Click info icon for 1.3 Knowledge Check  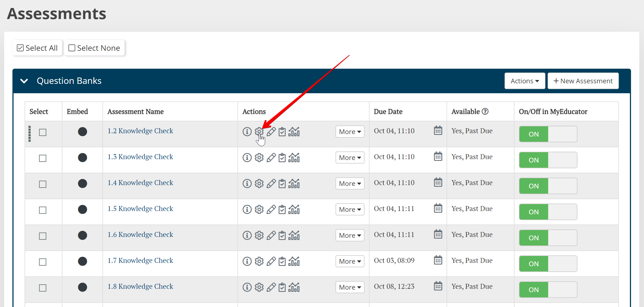pos(247,157)
